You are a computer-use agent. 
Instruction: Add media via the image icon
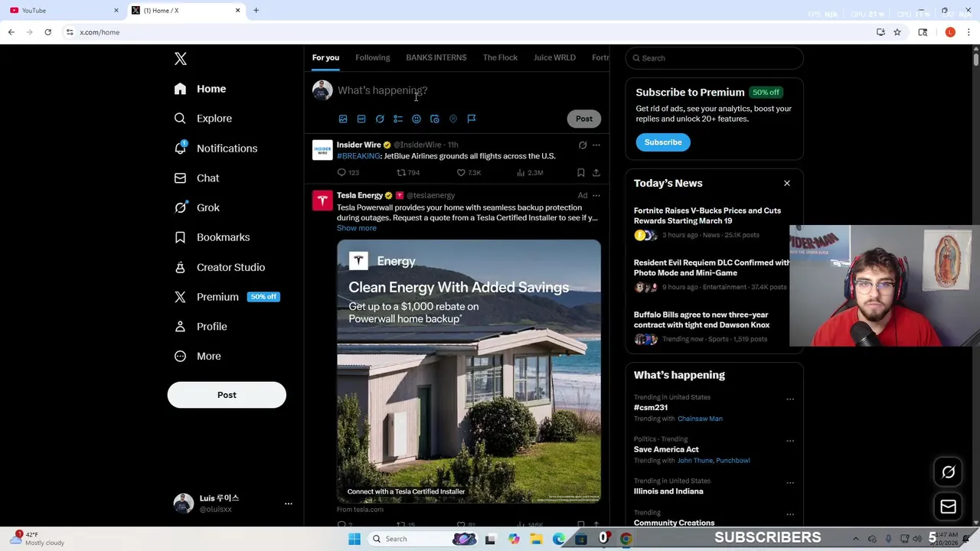pyautogui.click(x=343, y=119)
